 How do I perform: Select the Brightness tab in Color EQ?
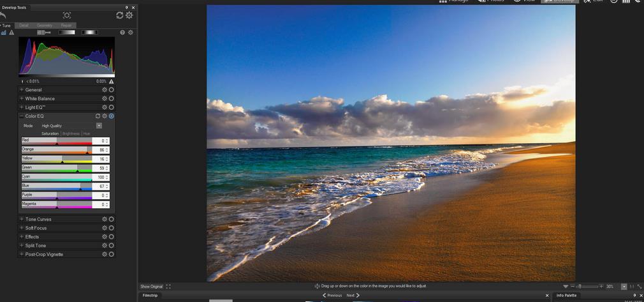(x=71, y=133)
